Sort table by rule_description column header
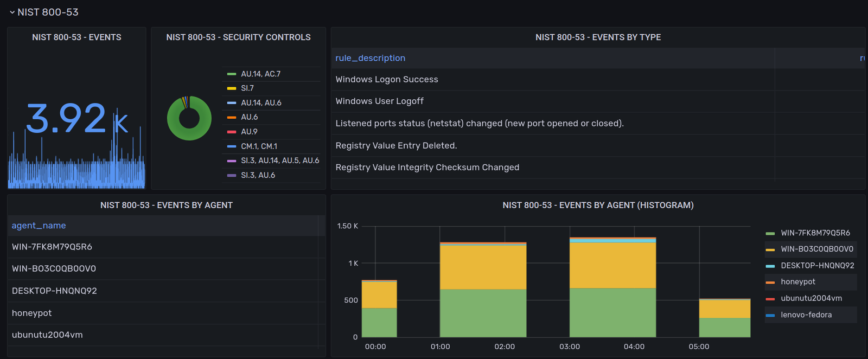 [371, 58]
